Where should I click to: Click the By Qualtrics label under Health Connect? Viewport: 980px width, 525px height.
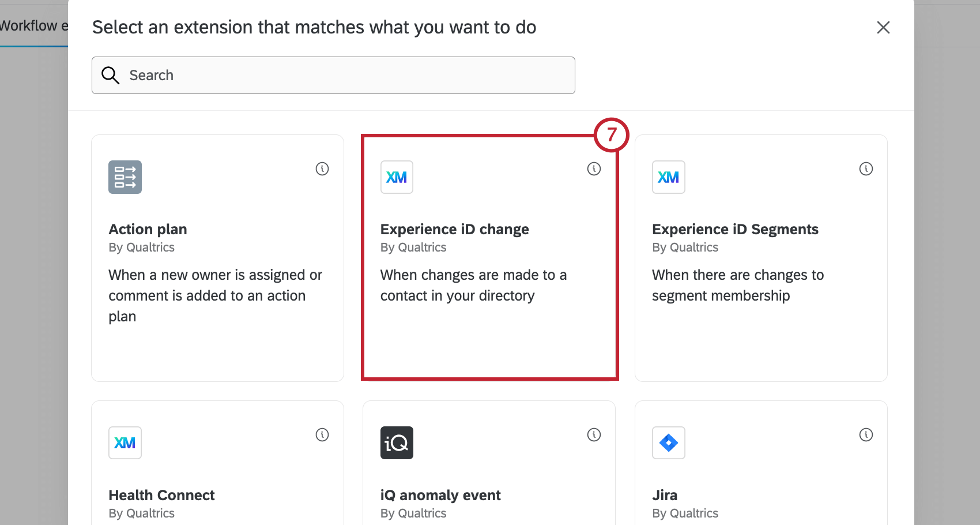(x=141, y=513)
